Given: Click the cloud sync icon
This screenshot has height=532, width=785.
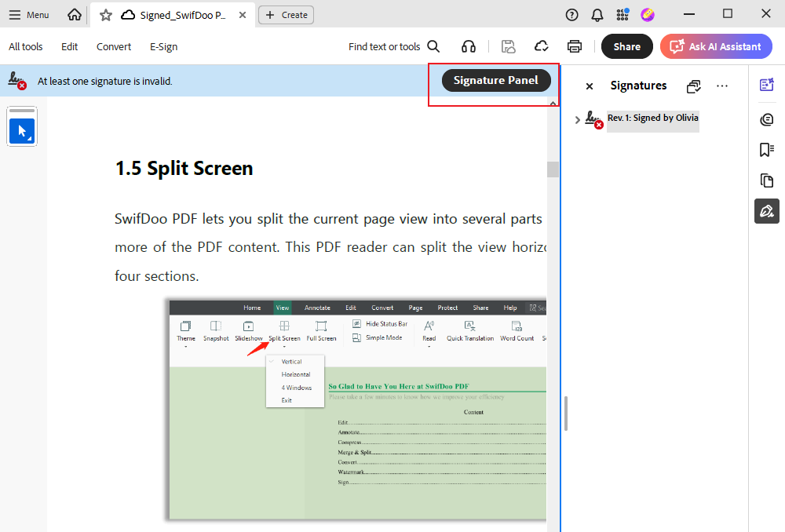Looking at the screenshot, I should (x=541, y=46).
